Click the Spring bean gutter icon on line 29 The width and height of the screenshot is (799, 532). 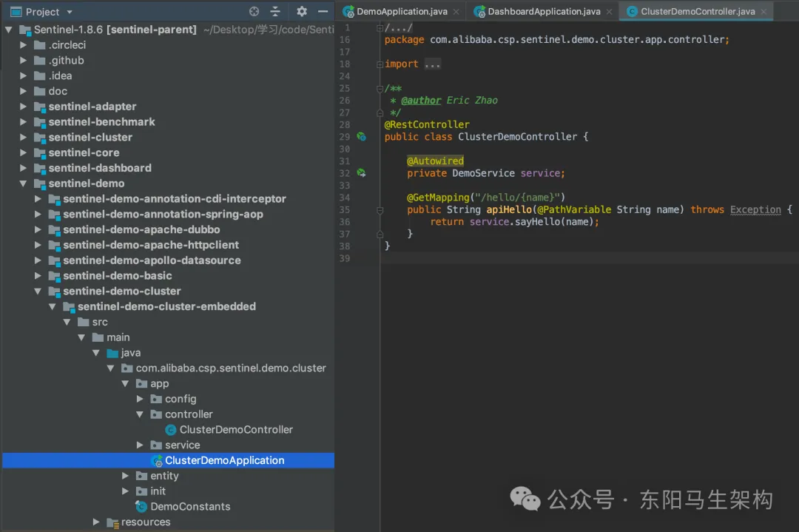[x=361, y=137]
